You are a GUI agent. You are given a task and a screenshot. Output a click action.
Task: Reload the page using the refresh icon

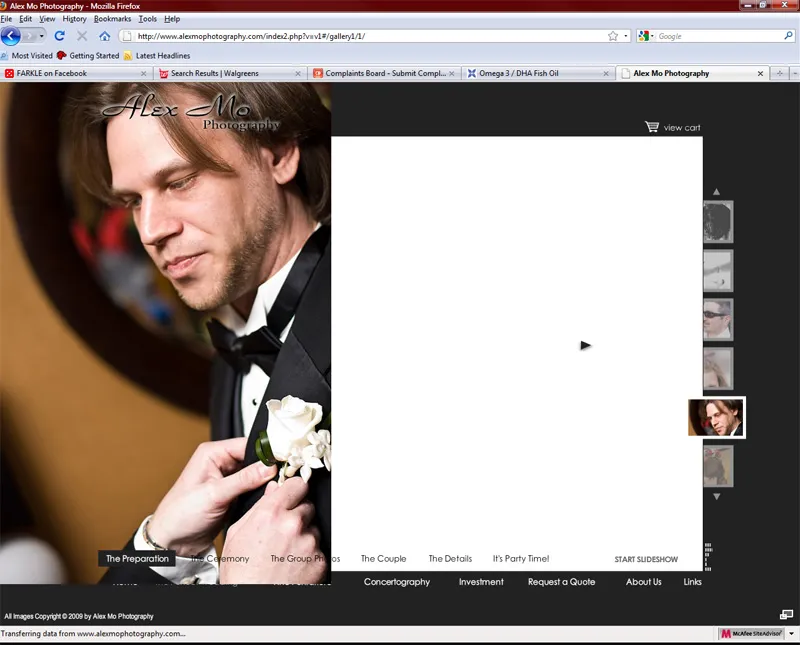(59, 36)
